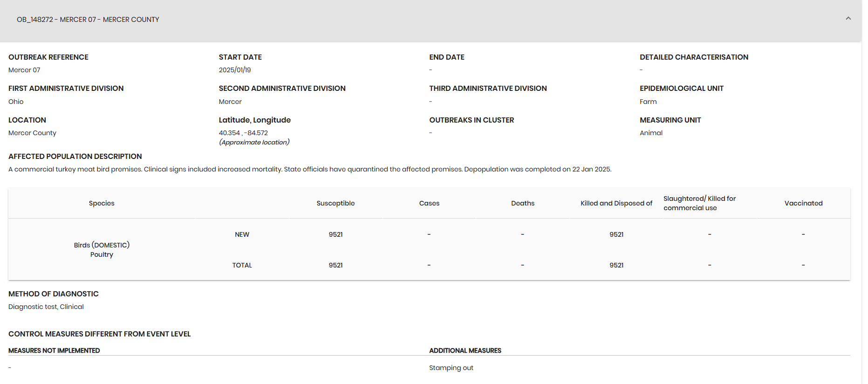Select the TOTAL row label
This screenshot has width=868, height=384.
click(x=242, y=265)
